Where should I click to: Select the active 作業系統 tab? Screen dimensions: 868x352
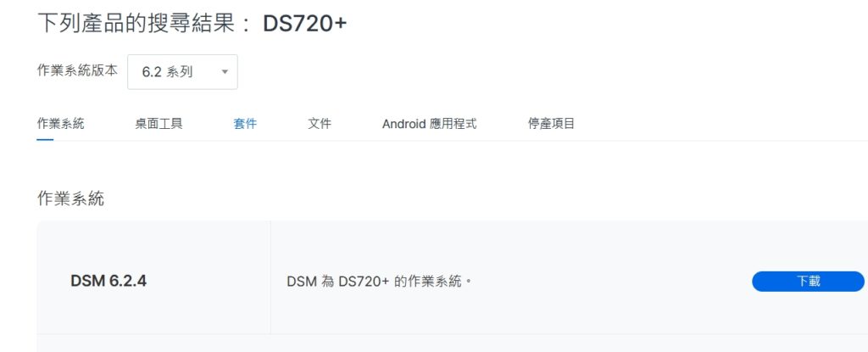coord(60,124)
